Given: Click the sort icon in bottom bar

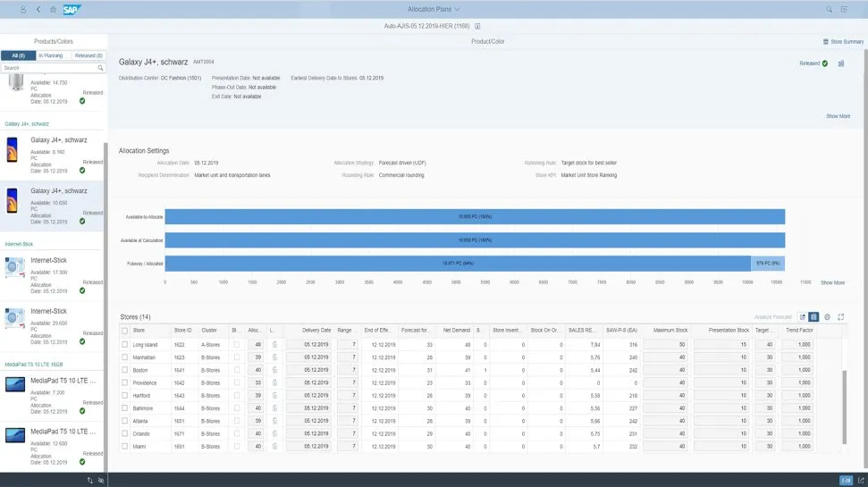Looking at the screenshot, I should click(x=89, y=480).
